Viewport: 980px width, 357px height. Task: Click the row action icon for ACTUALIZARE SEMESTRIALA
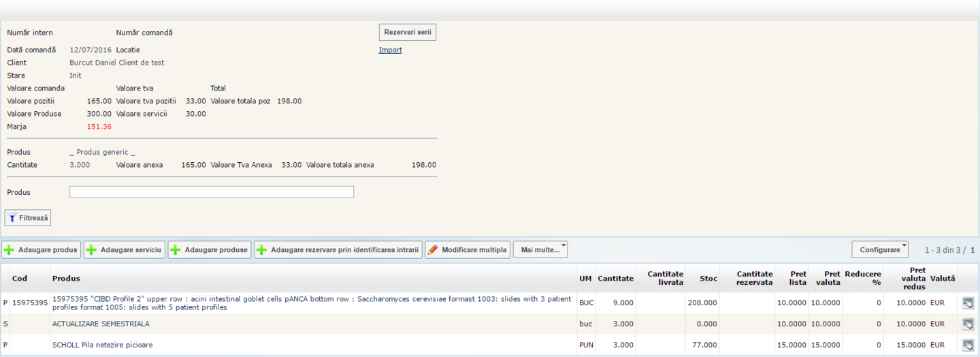coord(968,324)
